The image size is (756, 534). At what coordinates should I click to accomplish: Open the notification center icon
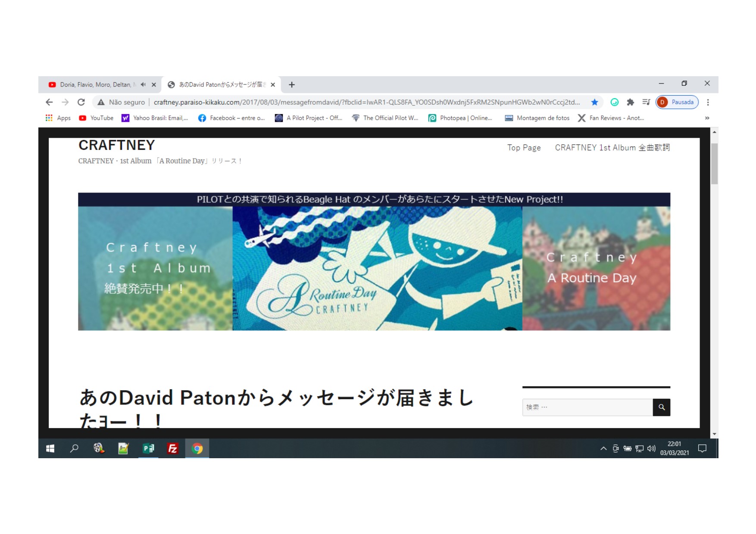pyautogui.click(x=702, y=449)
